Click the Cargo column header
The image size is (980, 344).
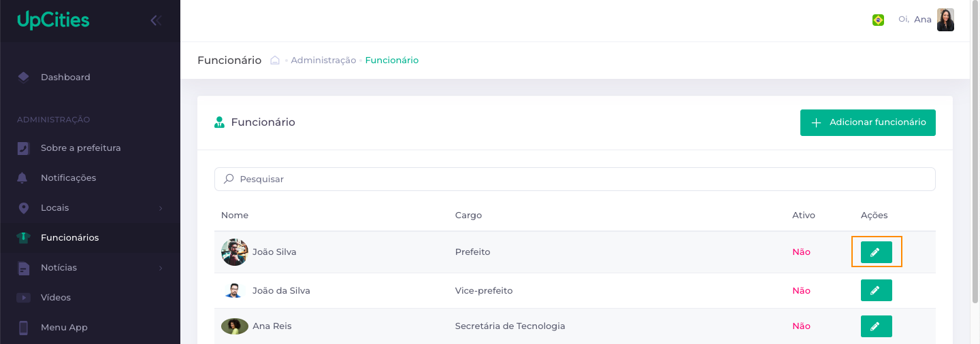pyautogui.click(x=468, y=215)
